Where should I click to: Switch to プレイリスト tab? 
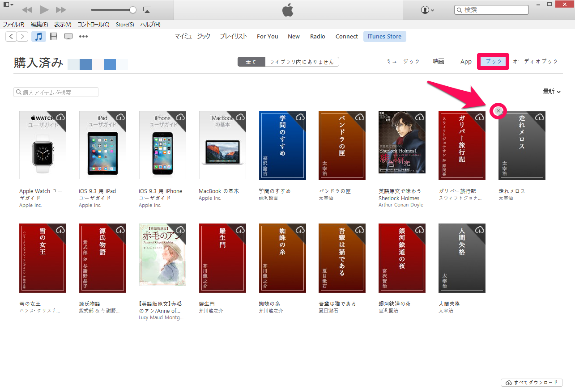pyautogui.click(x=233, y=37)
